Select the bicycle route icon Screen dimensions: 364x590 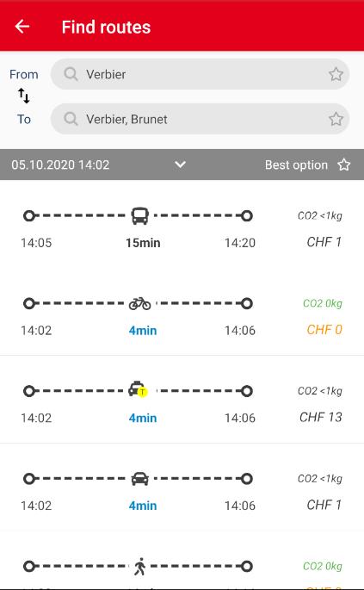[x=140, y=303]
